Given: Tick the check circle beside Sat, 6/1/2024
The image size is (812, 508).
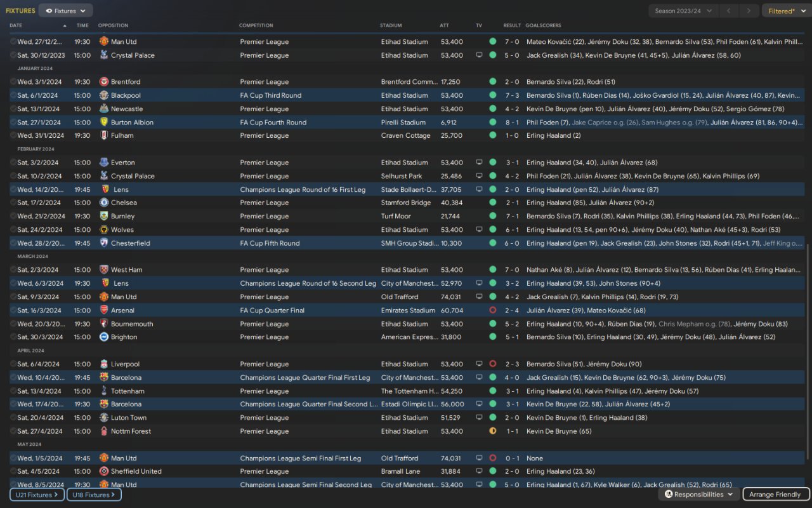Looking at the screenshot, I should click(13, 95).
